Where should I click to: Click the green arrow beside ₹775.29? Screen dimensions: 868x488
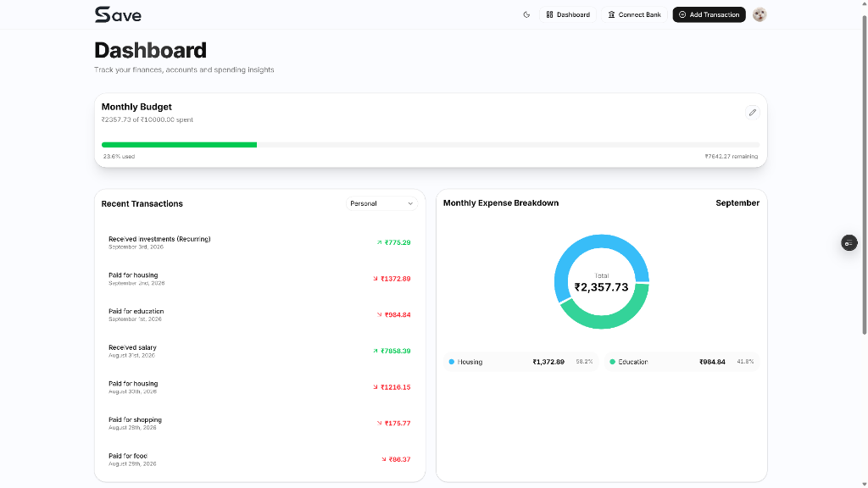379,242
